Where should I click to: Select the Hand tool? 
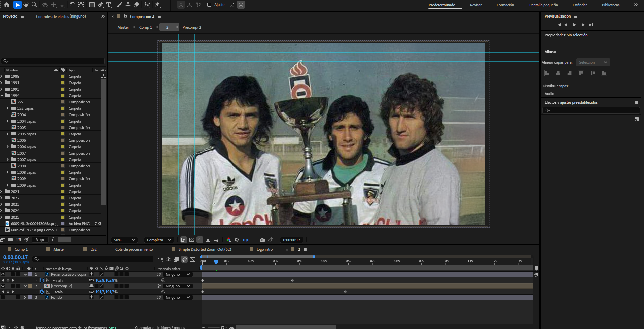(26, 5)
